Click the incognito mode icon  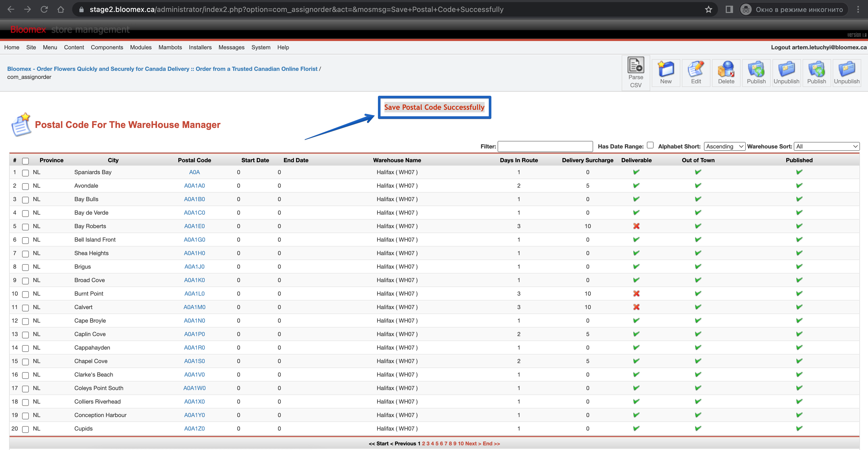pyautogui.click(x=746, y=9)
